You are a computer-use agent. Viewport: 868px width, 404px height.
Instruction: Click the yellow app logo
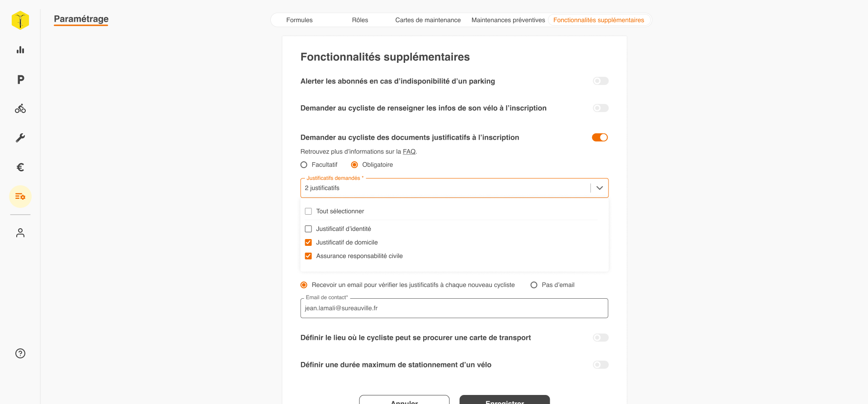(x=20, y=20)
